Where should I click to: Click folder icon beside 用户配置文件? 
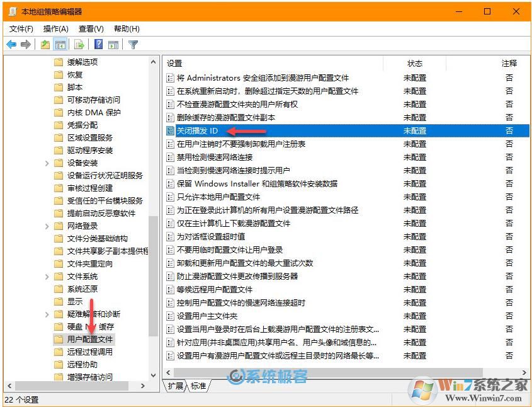pos(59,339)
